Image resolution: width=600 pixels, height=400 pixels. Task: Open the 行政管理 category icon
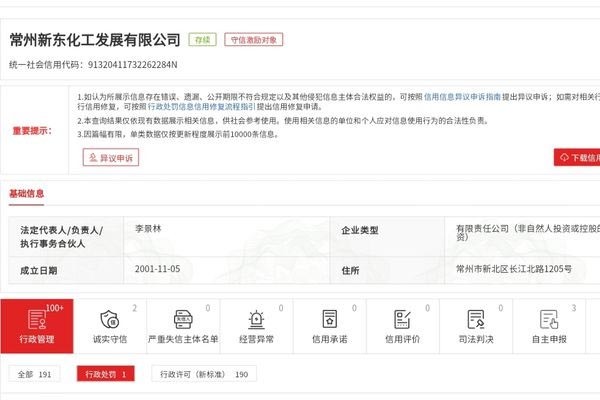click(37, 320)
